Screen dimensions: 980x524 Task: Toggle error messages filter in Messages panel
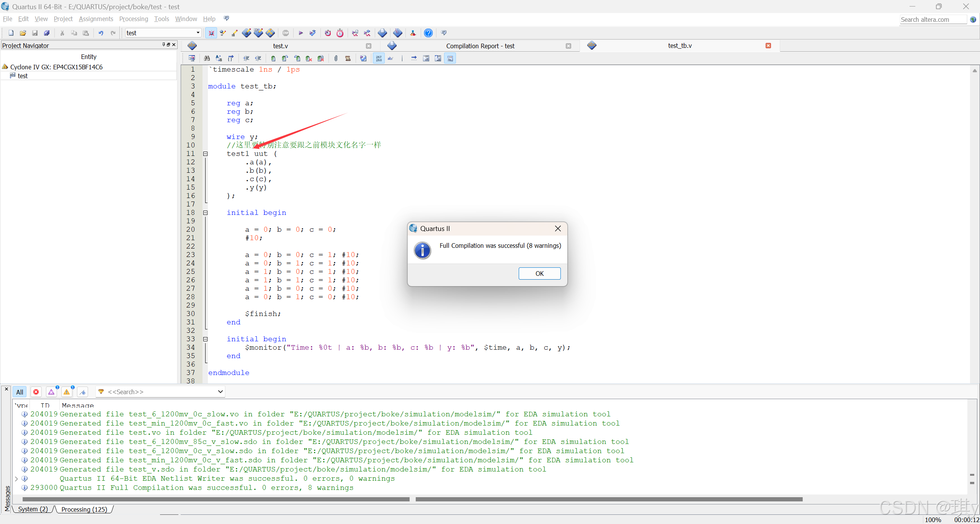point(36,392)
